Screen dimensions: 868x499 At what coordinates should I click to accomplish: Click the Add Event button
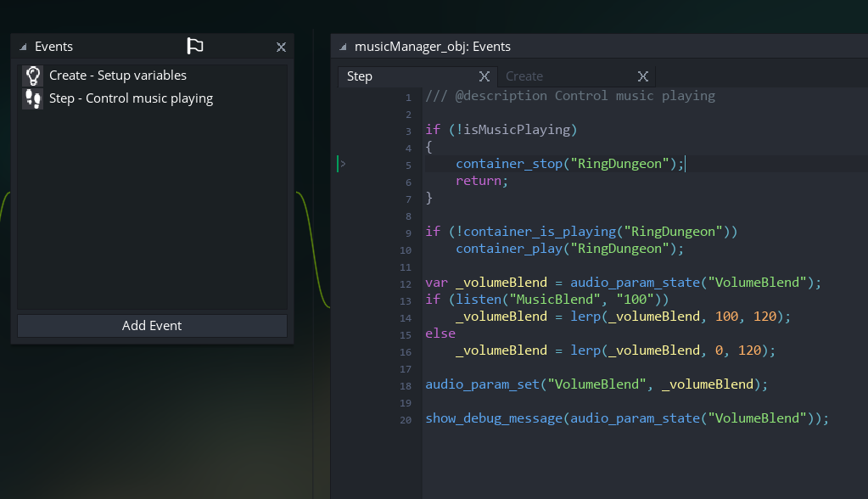coord(152,326)
